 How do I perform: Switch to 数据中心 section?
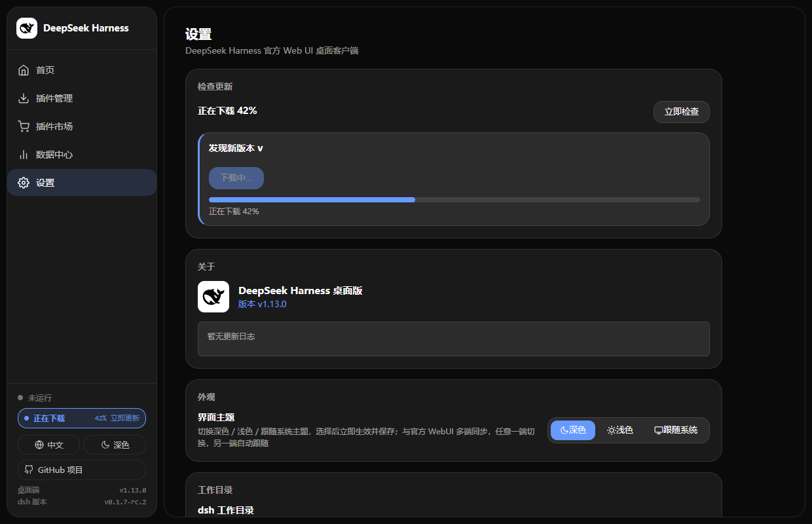click(x=82, y=155)
